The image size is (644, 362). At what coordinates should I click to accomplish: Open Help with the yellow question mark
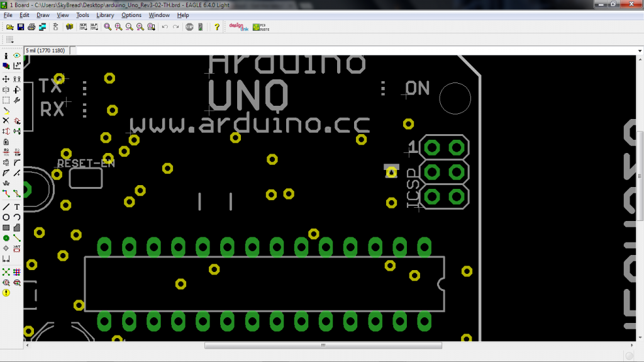point(217,27)
